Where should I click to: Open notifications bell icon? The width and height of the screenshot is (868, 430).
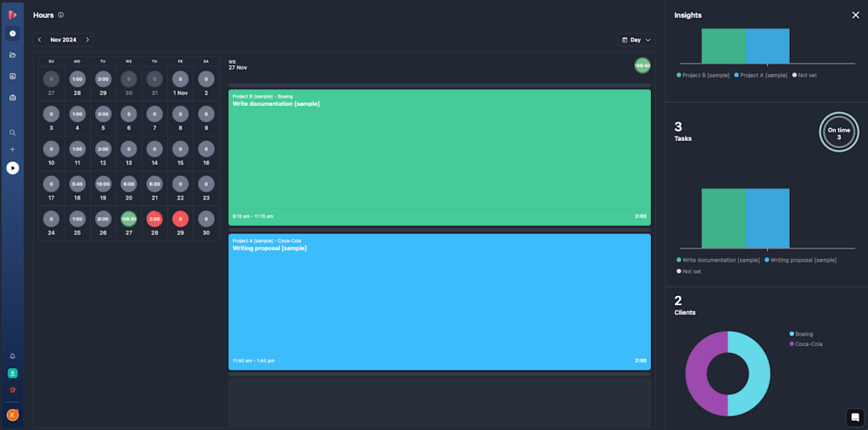[13, 356]
